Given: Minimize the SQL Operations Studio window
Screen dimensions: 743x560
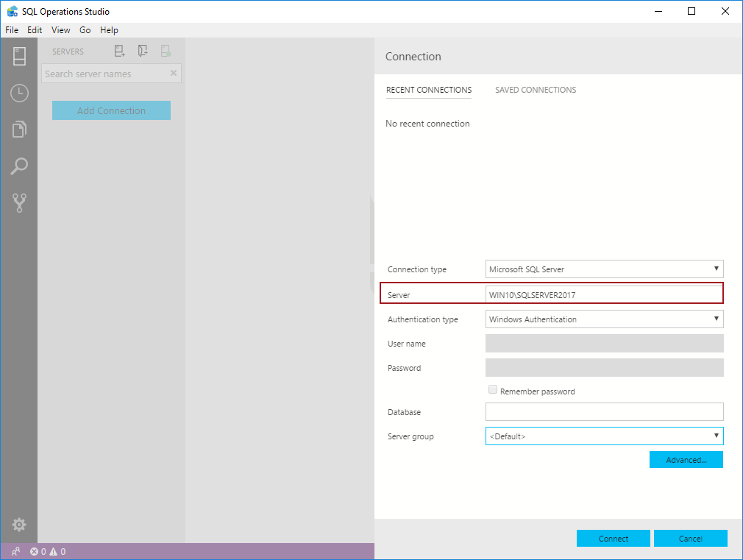Looking at the screenshot, I should tap(658, 11).
